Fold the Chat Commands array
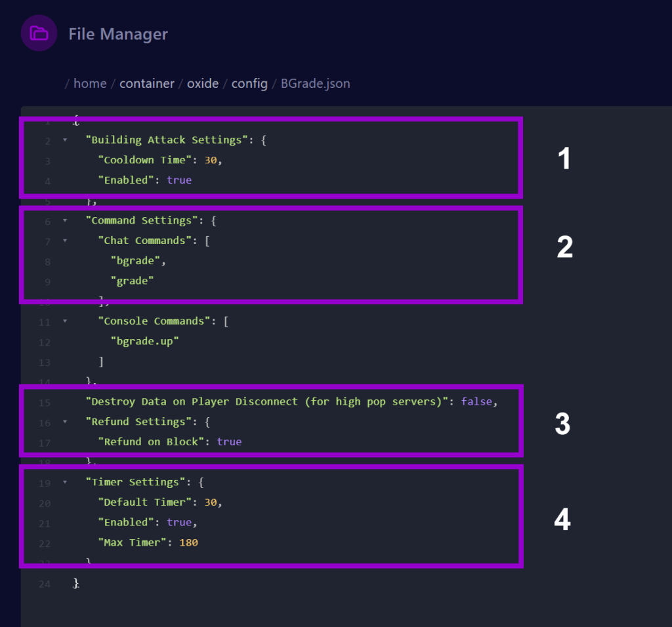Image resolution: width=672 pixels, height=627 pixels. [64, 241]
